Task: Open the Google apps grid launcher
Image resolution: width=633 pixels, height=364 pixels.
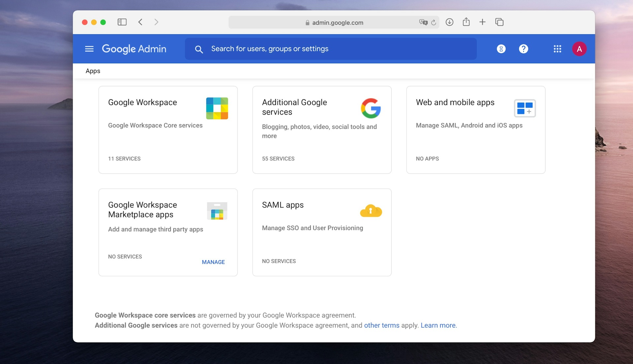Action: pyautogui.click(x=558, y=49)
